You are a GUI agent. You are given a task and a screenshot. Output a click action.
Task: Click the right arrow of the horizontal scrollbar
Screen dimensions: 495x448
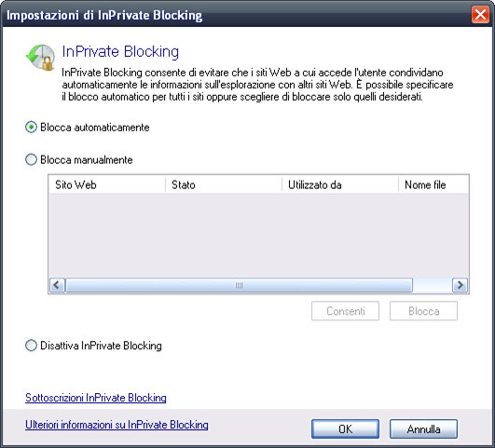tap(460, 285)
